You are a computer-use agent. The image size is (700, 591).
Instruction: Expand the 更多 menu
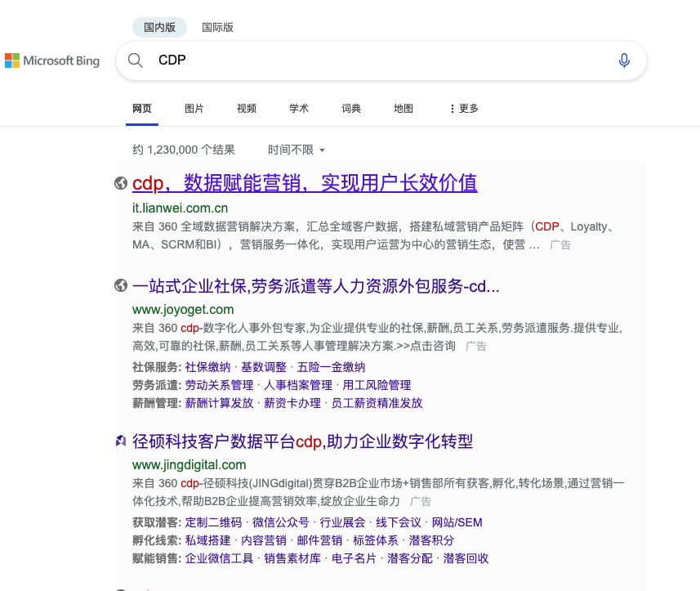pos(464,109)
